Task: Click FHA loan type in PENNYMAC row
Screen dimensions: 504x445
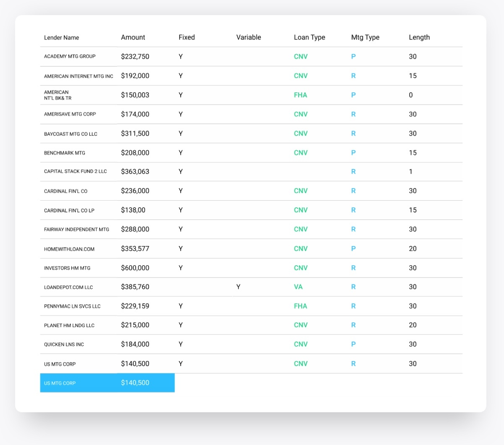Action: [x=300, y=306]
